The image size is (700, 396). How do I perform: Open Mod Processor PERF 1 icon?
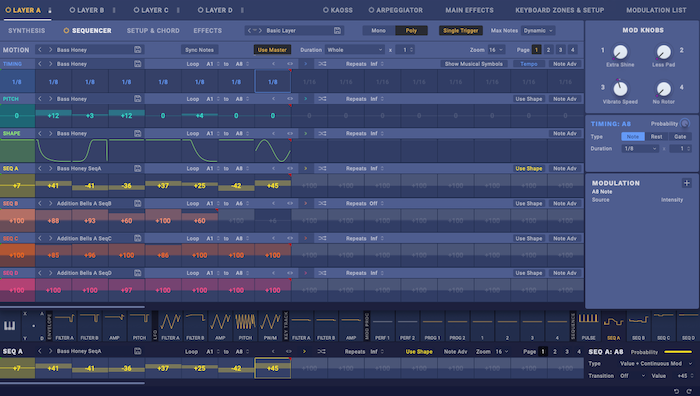tap(382, 326)
